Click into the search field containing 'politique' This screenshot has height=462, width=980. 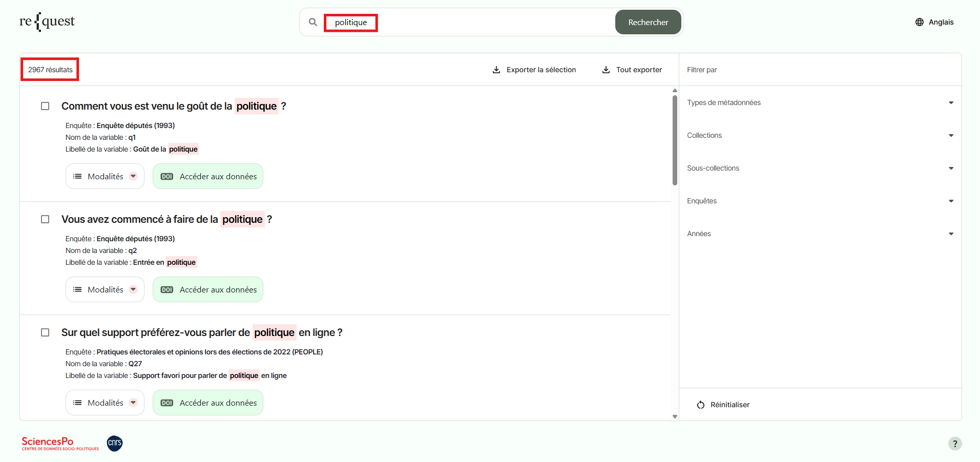[461, 22]
